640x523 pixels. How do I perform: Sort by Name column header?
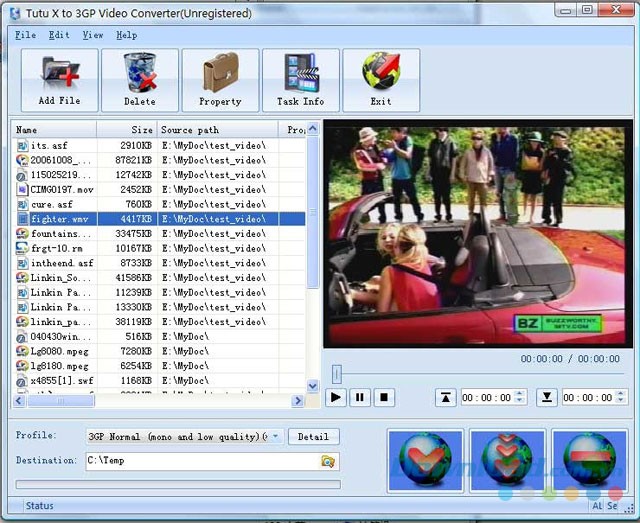pos(55,130)
